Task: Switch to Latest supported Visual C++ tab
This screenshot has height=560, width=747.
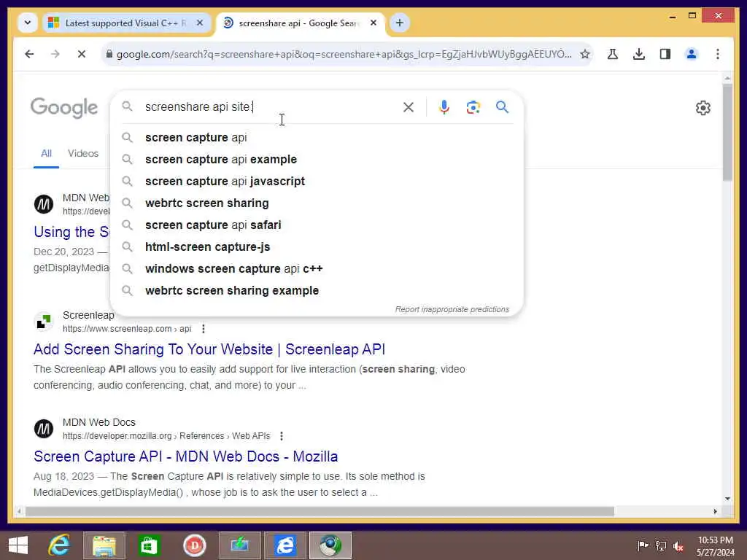Action: coord(125,23)
